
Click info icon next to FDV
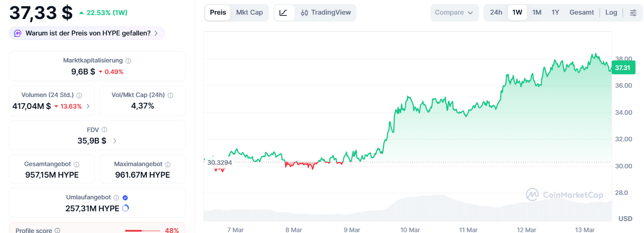(105, 130)
